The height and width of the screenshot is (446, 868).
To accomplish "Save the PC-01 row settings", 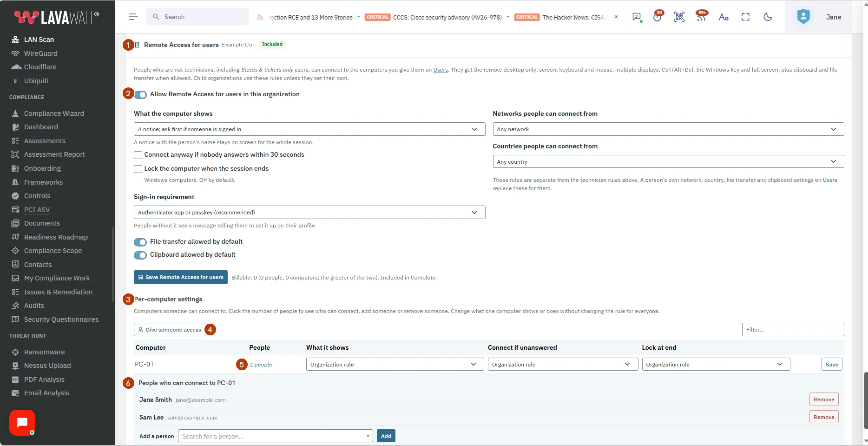I will pyautogui.click(x=832, y=365).
